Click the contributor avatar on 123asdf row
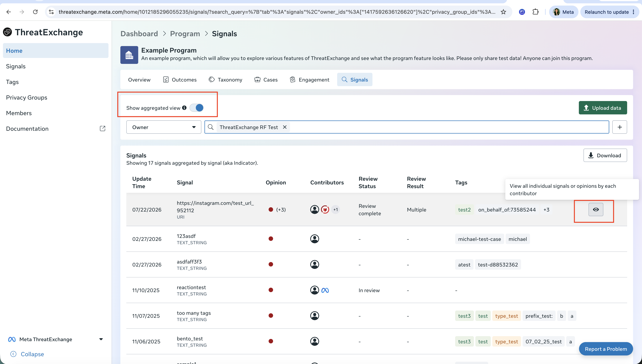Viewport: 642px width, 364px height. [x=314, y=239]
